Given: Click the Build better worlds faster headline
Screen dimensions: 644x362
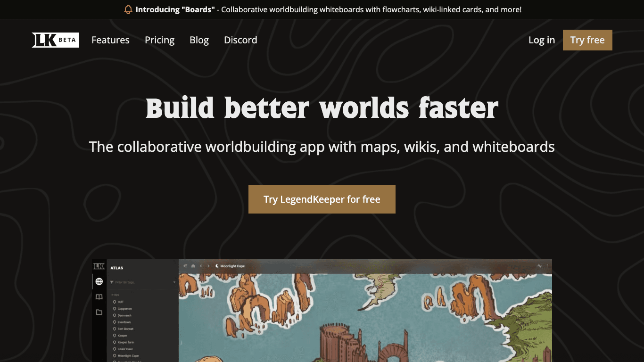Looking at the screenshot, I should (x=322, y=108).
